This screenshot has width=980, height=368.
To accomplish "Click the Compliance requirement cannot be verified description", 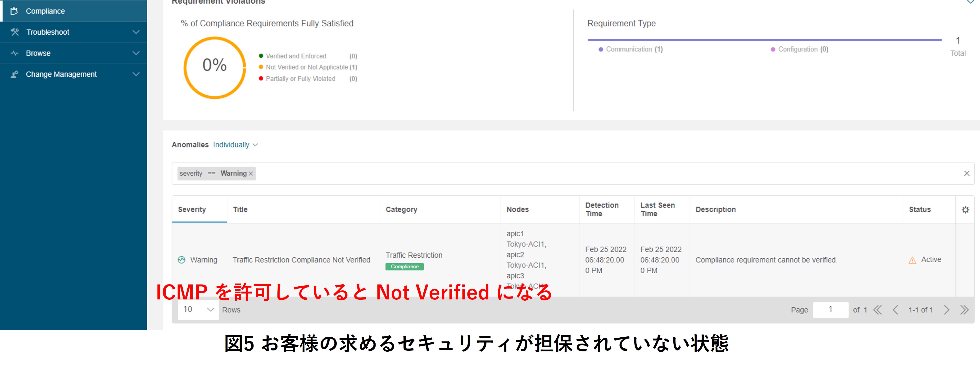I will (x=766, y=260).
